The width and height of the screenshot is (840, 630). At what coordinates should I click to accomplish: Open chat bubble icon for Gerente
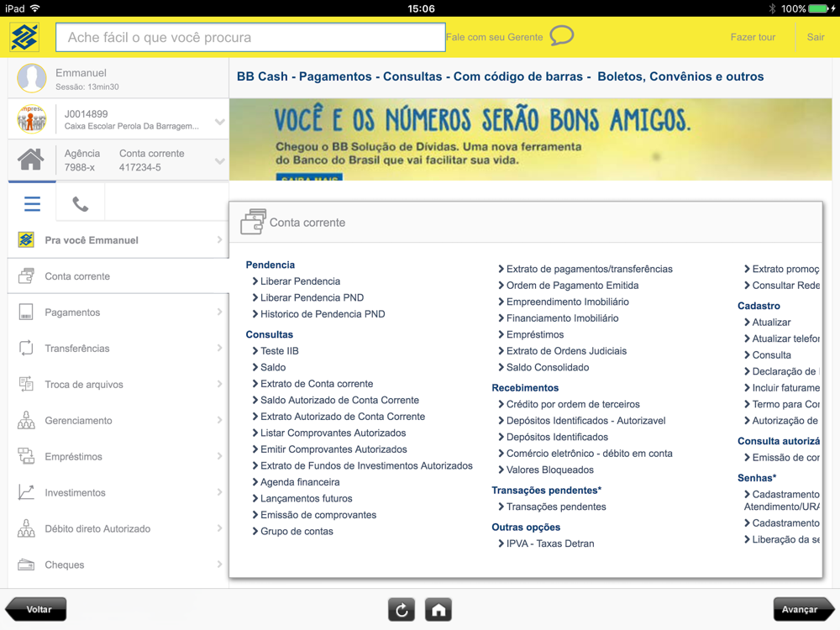(x=561, y=36)
